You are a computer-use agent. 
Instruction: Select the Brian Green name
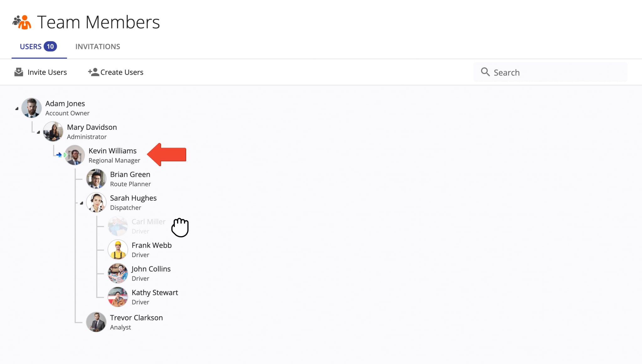click(x=130, y=175)
